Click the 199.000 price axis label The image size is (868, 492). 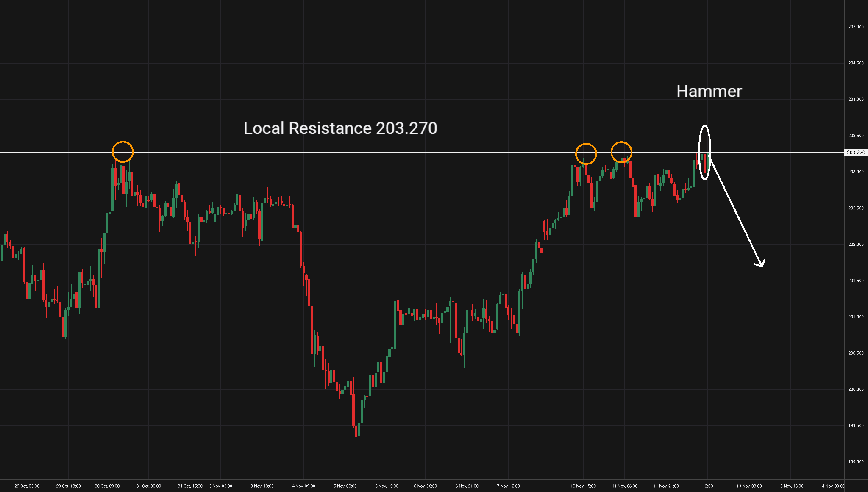pyautogui.click(x=855, y=462)
